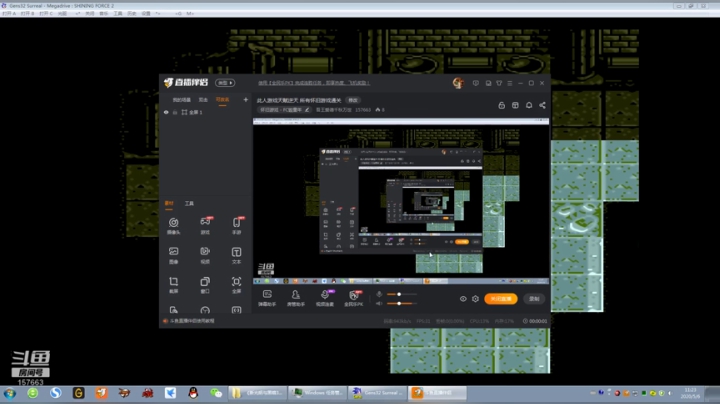Toggle lock of 全屏 1 source

(175, 112)
